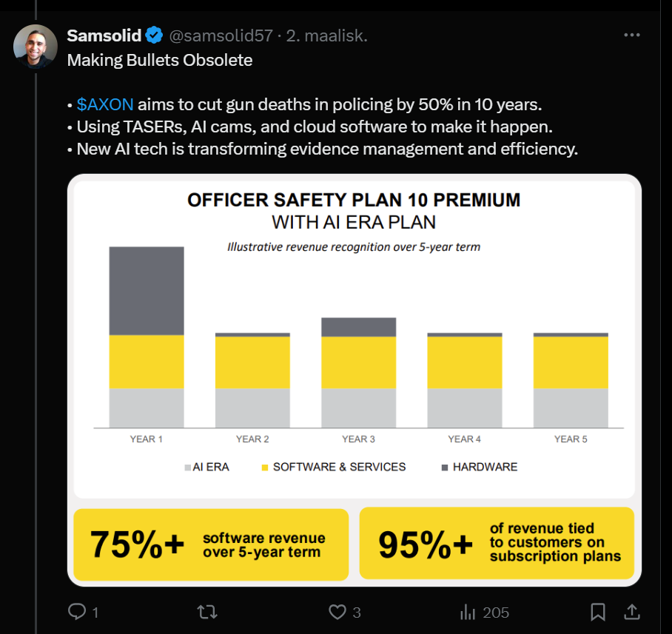The width and height of the screenshot is (672, 634).
Task: Click the Year 1 hardware bar segment
Action: (147, 290)
